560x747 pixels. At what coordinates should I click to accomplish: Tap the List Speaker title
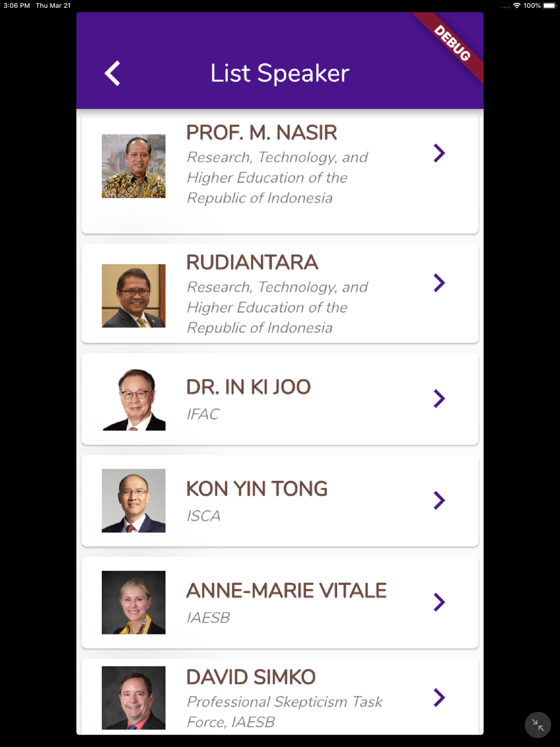[279, 73]
